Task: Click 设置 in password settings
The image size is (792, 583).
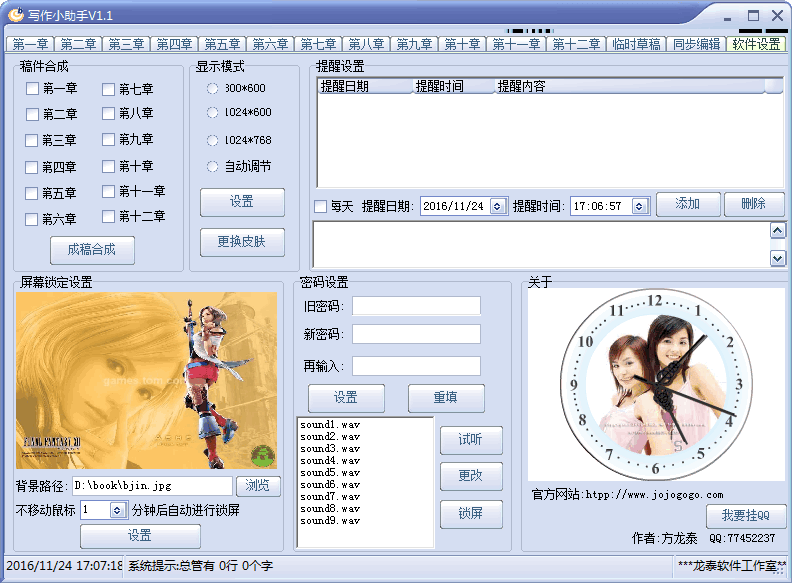Action: pyautogui.click(x=346, y=398)
